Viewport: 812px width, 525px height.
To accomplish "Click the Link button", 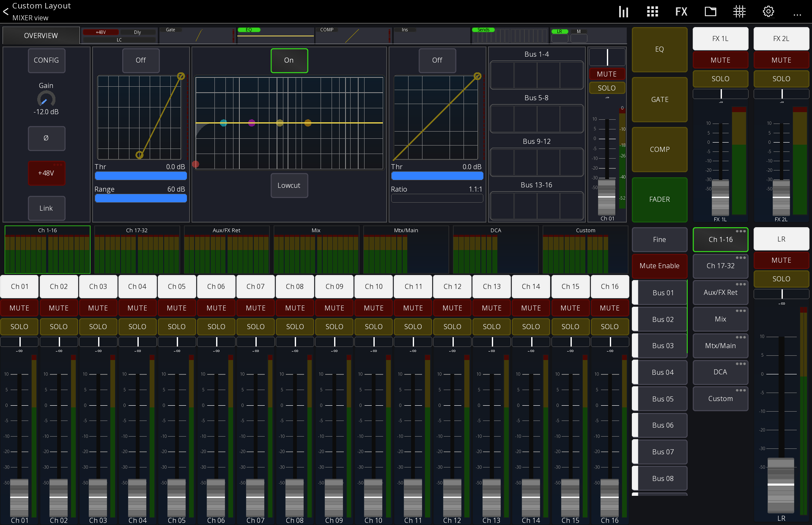I will click(47, 208).
